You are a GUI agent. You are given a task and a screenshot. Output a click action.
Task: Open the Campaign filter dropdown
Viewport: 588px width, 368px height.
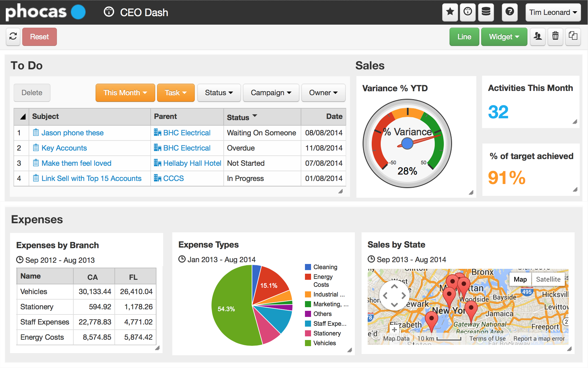tap(271, 93)
